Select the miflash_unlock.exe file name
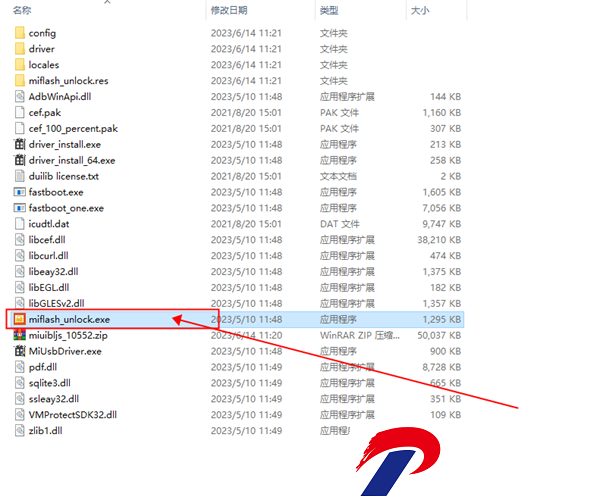600x503 pixels. [69, 319]
